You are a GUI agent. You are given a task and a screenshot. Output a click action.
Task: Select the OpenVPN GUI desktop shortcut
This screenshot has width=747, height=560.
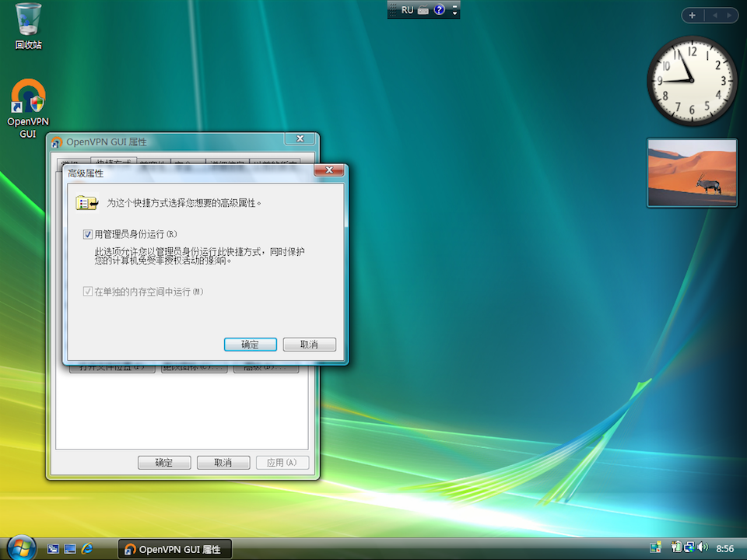[x=28, y=109]
